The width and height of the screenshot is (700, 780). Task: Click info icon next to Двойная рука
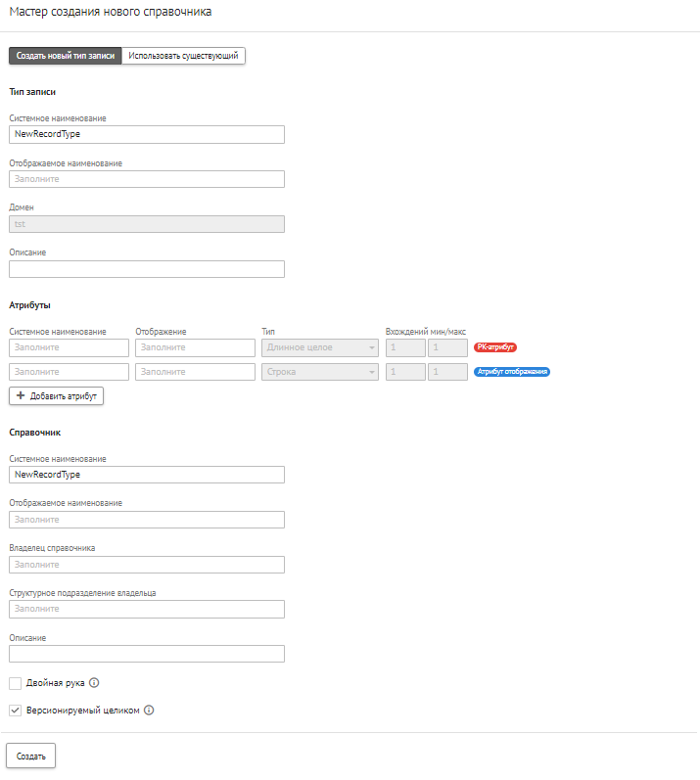(95, 683)
